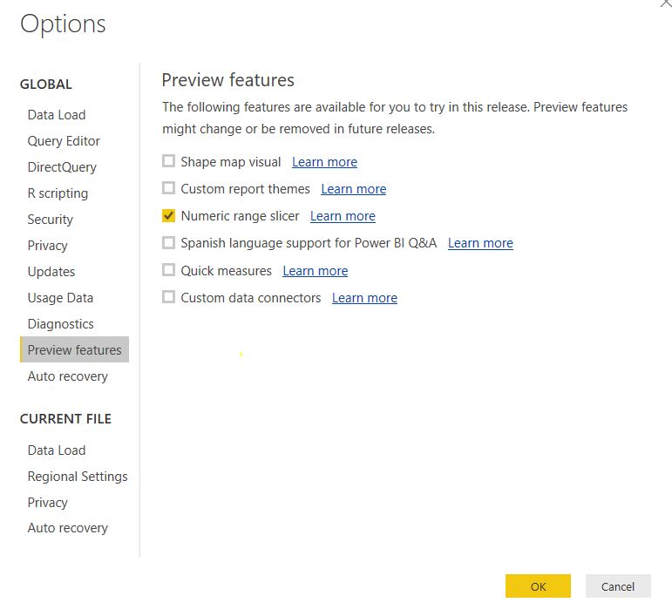This screenshot has width=672, height=616.
Task: Select Diagnostics in the sidebar
Action: (x=60, y=324)
